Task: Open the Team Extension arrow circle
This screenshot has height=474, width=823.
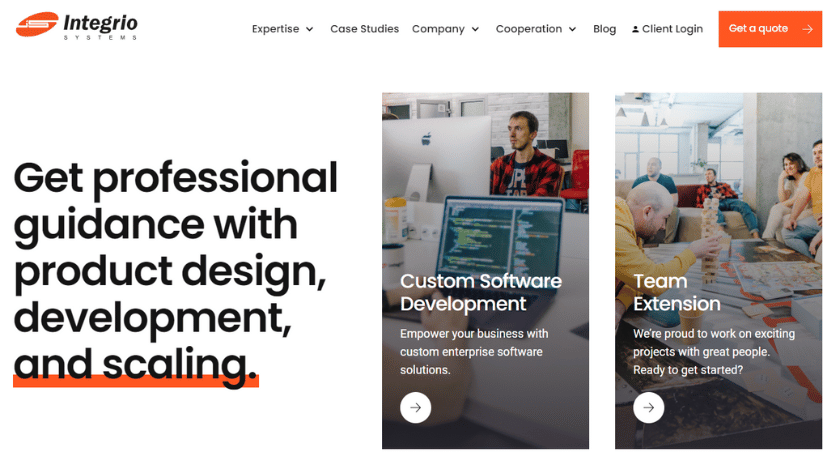Action: [648, 407]
